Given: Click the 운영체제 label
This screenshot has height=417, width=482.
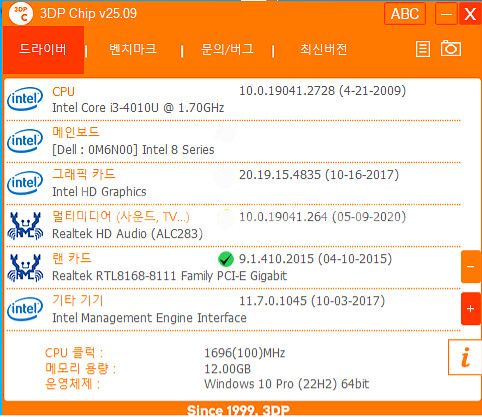Looking at the screenshot, I should click(72, 384).
